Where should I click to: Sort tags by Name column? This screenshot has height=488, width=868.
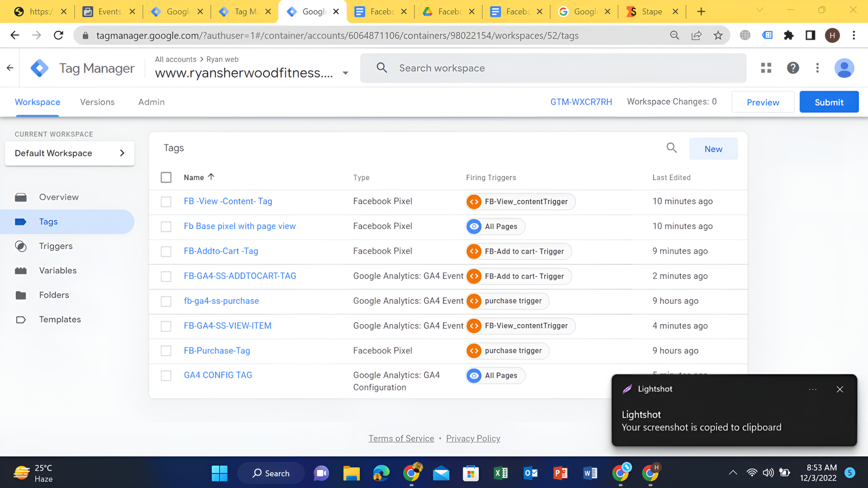click(x=199, y=178)
